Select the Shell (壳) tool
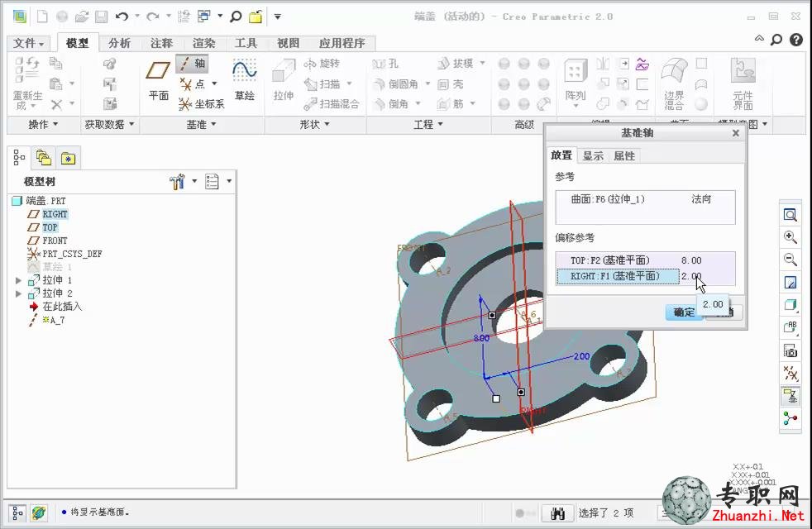812x529 pixels. [450, 83]
